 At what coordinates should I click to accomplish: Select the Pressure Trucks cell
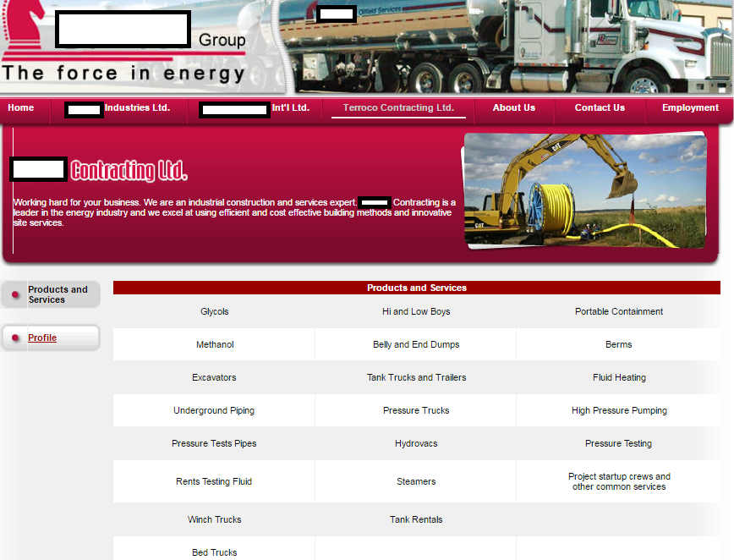coord(416,410)
